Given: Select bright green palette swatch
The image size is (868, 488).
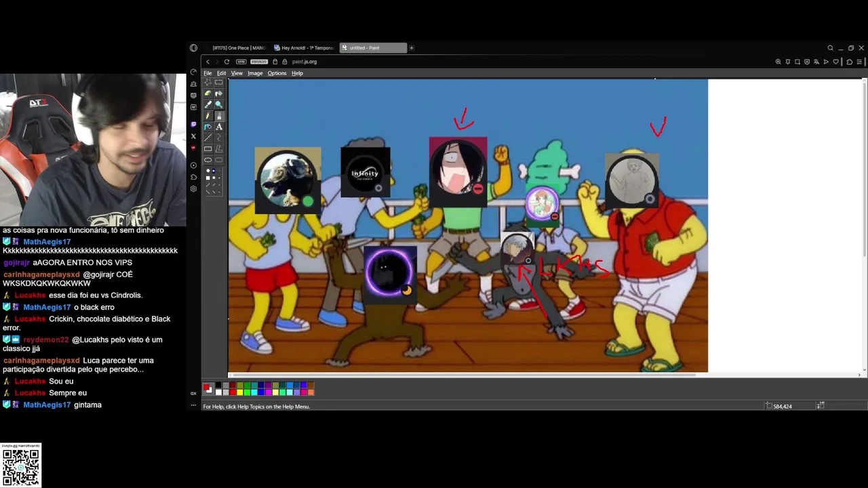Looking at the screenshot, I should [x=247, y=392].
